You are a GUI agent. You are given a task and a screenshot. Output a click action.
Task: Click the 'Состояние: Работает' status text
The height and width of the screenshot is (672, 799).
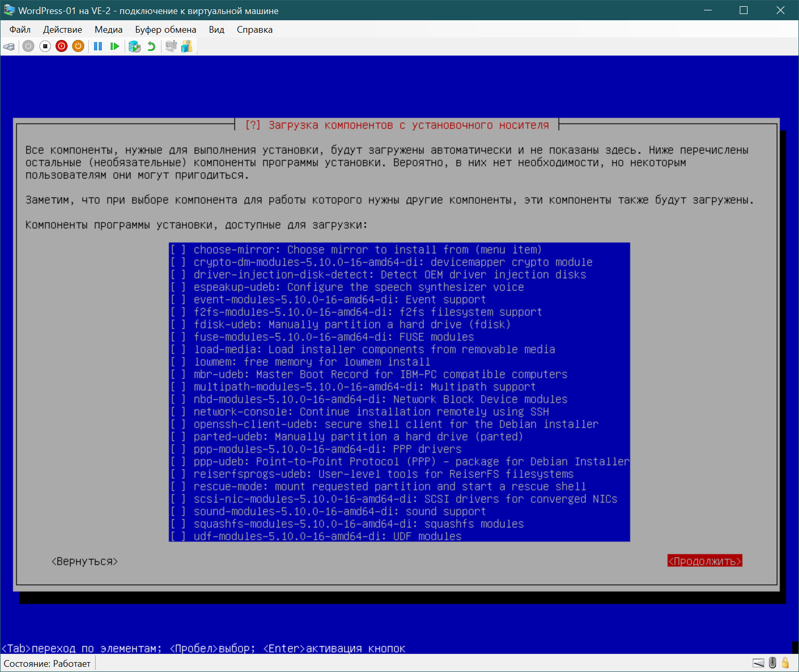(x=47, y=664)
